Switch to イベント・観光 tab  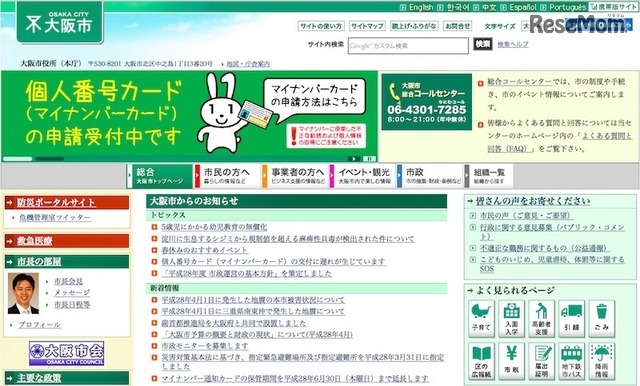362,176
